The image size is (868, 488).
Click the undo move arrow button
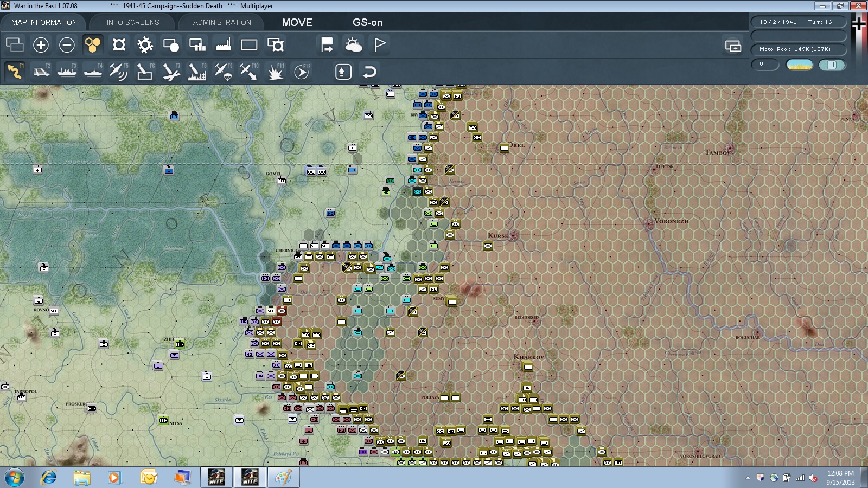[369, 72]
